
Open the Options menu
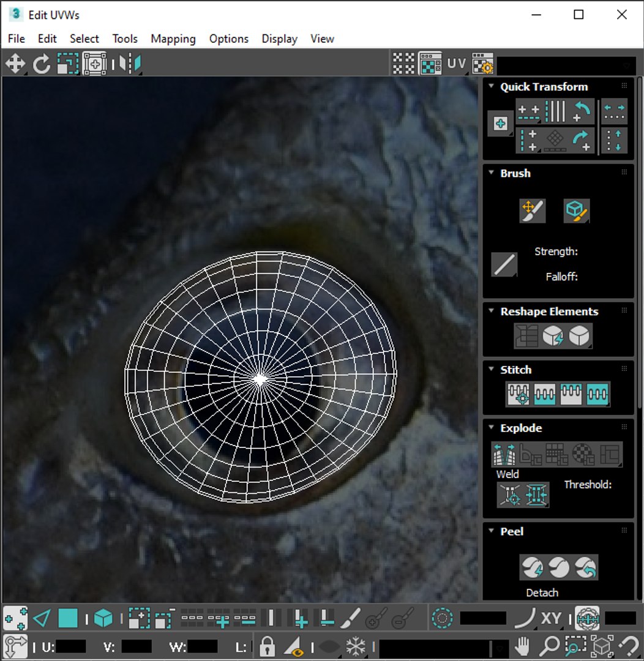click(229, 39)
